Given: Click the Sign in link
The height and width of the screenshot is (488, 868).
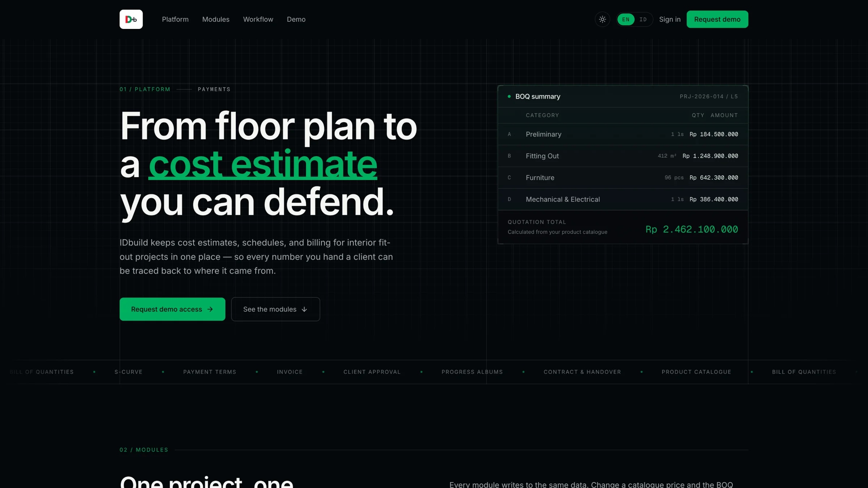Looking at the screenshot, I should (x=669, y=19).
